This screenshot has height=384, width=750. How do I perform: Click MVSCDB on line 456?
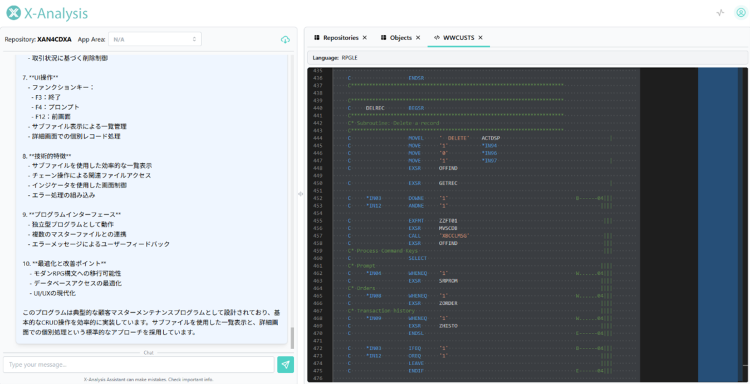[448, 228]
